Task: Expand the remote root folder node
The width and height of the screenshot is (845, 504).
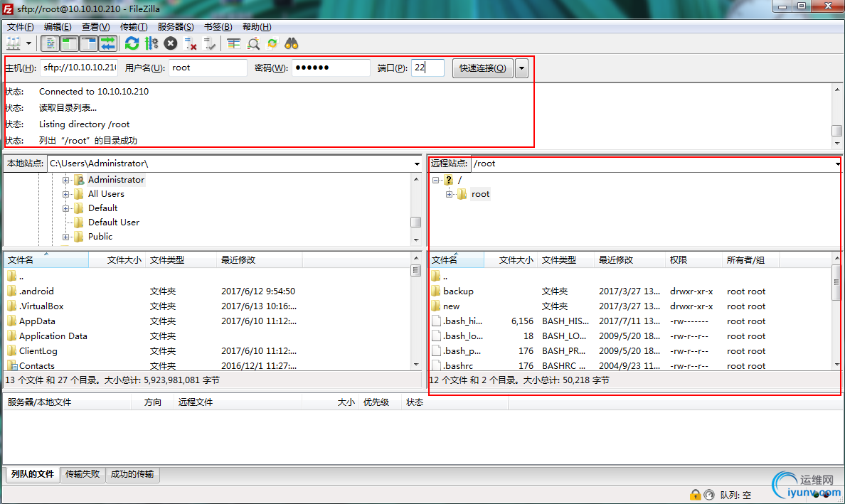Action: (449, 194)
